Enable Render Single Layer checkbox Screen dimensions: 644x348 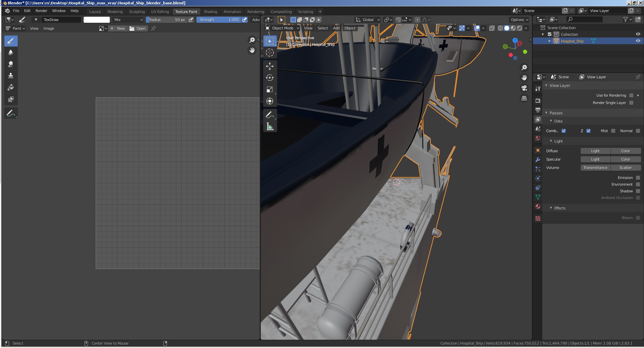tap(631, 103)
